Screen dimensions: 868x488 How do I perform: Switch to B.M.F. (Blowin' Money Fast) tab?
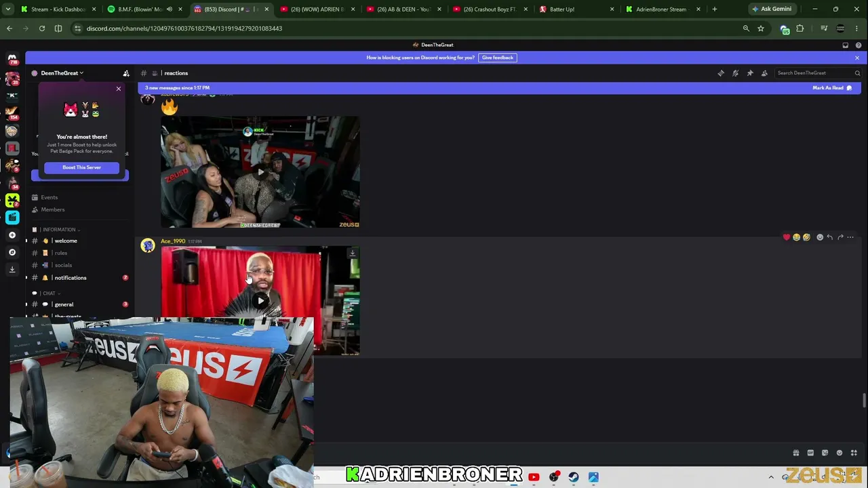click(x=145, y=9)
